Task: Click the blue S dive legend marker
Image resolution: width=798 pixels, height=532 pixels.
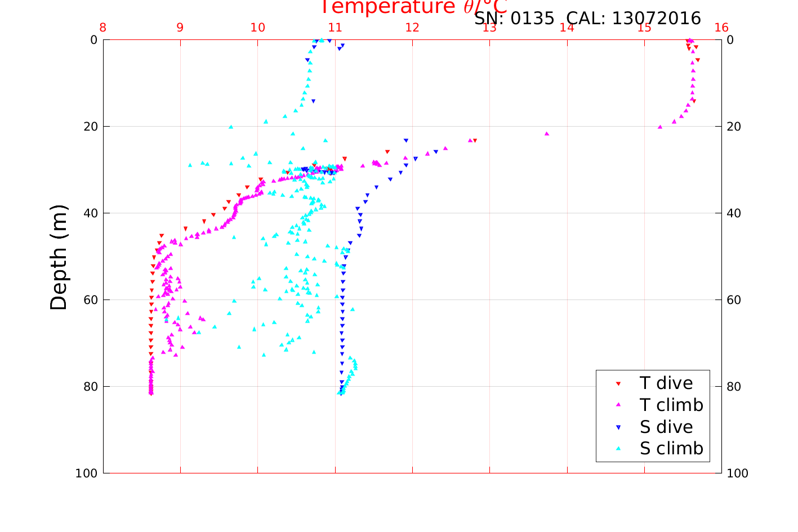Action: [x=618, y=427]
